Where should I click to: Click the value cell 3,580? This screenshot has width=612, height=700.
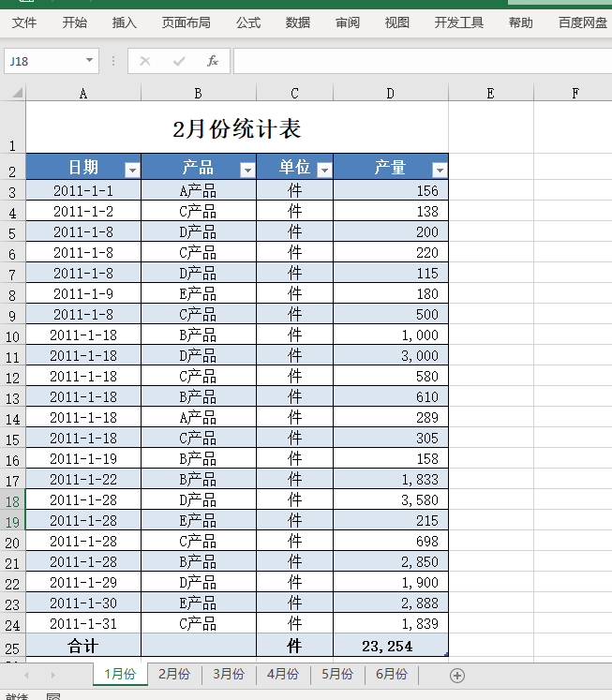[391, 499]
